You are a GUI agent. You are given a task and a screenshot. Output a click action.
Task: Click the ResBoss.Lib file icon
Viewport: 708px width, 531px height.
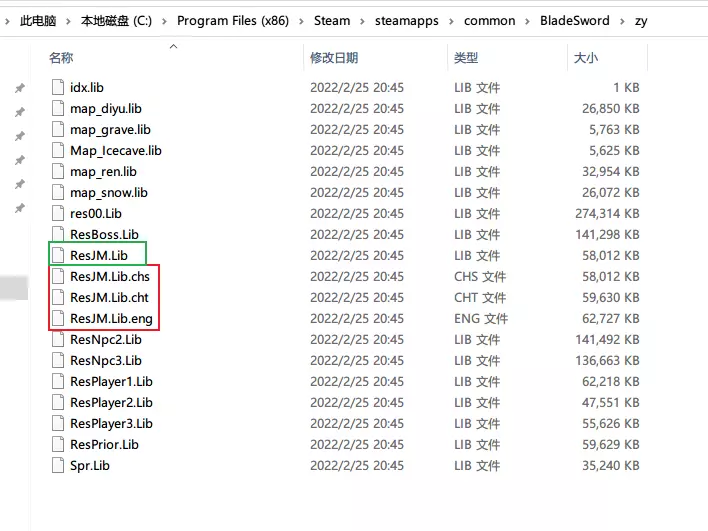pyautogui.click(x=58, y=234)
